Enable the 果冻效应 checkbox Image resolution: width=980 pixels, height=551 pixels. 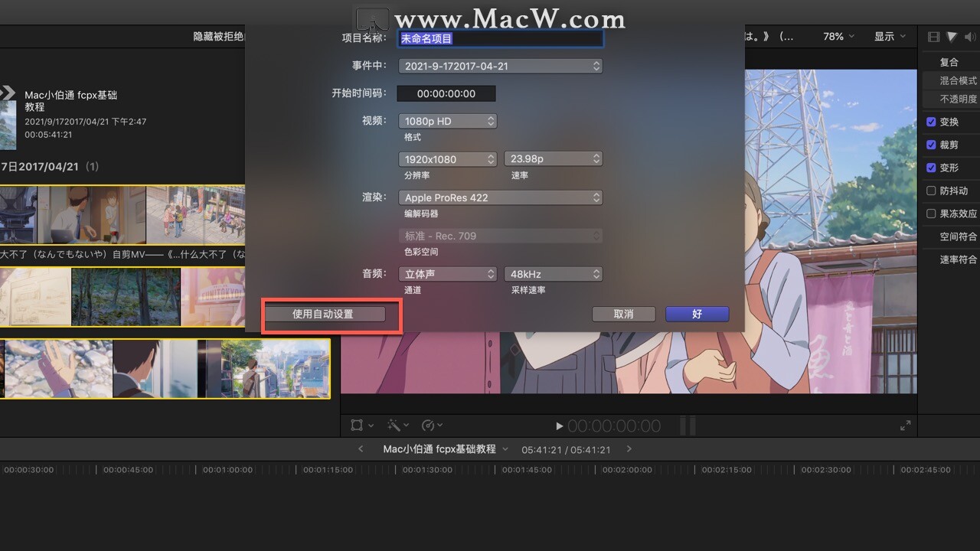click(931, 214)
